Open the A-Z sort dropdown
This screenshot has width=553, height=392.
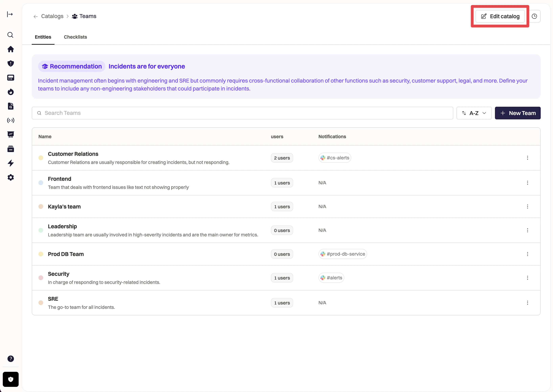pos(474,113)
